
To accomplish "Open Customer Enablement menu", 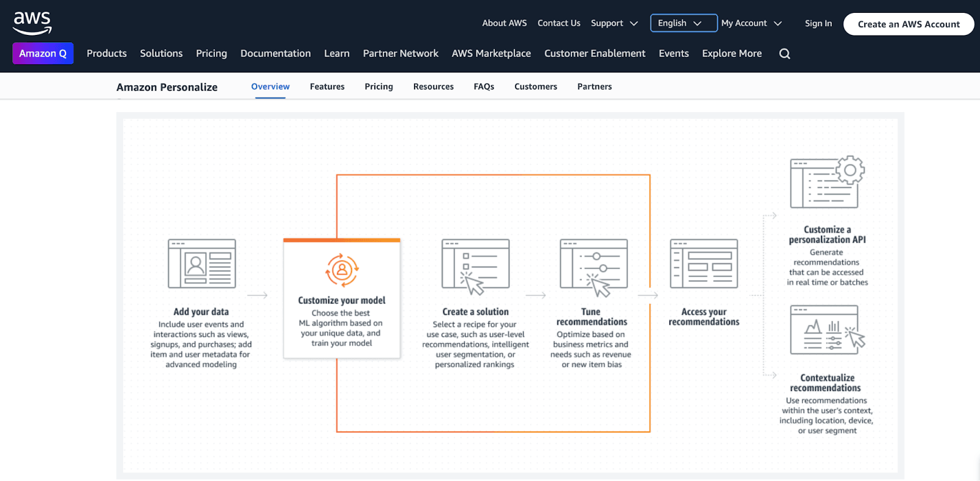I will coord(595,53).
